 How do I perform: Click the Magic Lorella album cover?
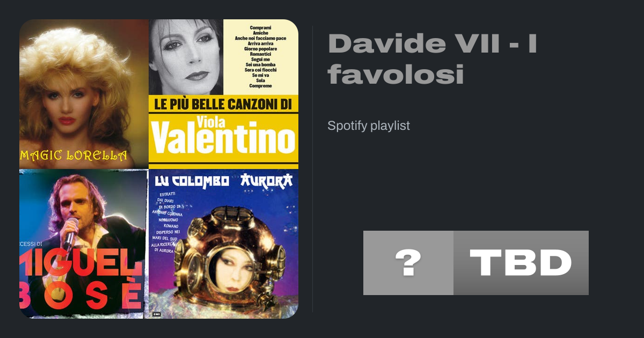pyautogui.click(x=84, y=94)
